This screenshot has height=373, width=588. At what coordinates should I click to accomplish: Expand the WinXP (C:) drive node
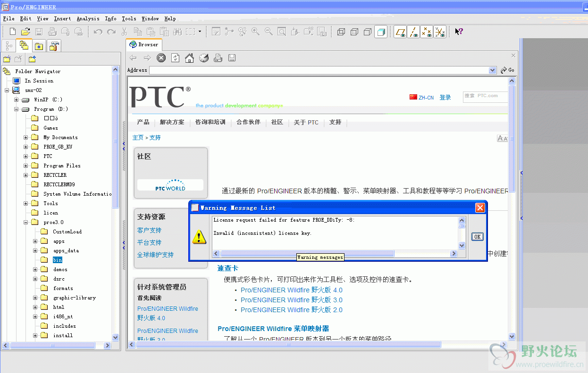point(17,99)
